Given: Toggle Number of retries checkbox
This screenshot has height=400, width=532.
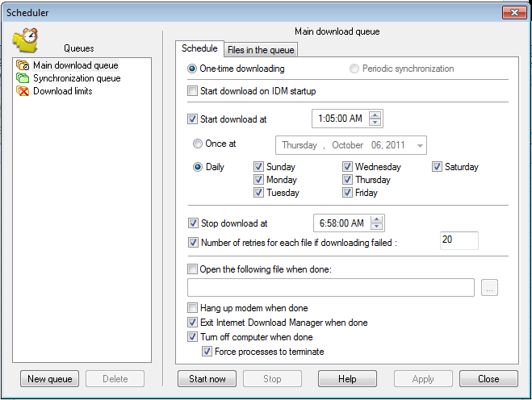Looking at the screenshot, I should tap(193, 243).
